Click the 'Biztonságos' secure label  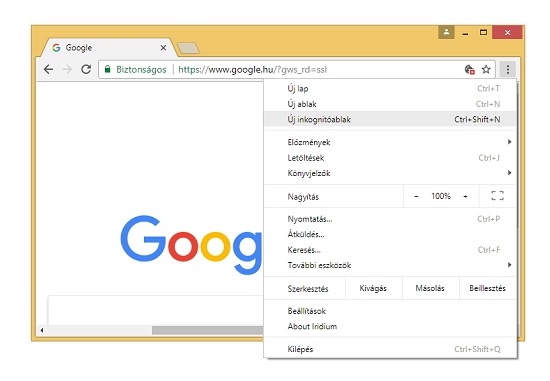pyautogui.click(x=141, y=69)
